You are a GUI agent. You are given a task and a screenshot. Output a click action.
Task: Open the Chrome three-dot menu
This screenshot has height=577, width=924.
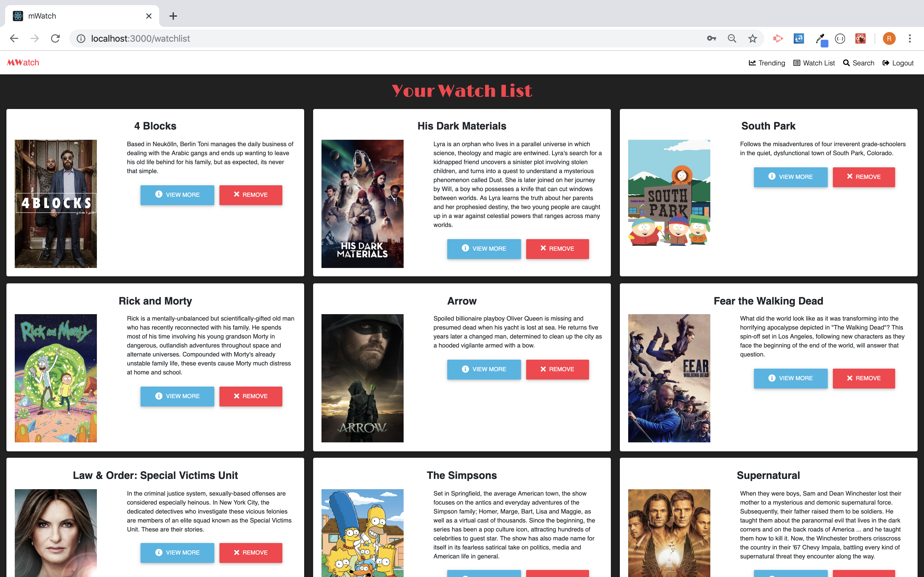coord(910,38)
